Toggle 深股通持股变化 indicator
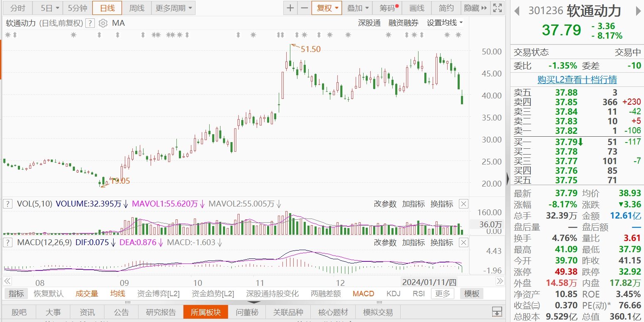 [272, 294]
